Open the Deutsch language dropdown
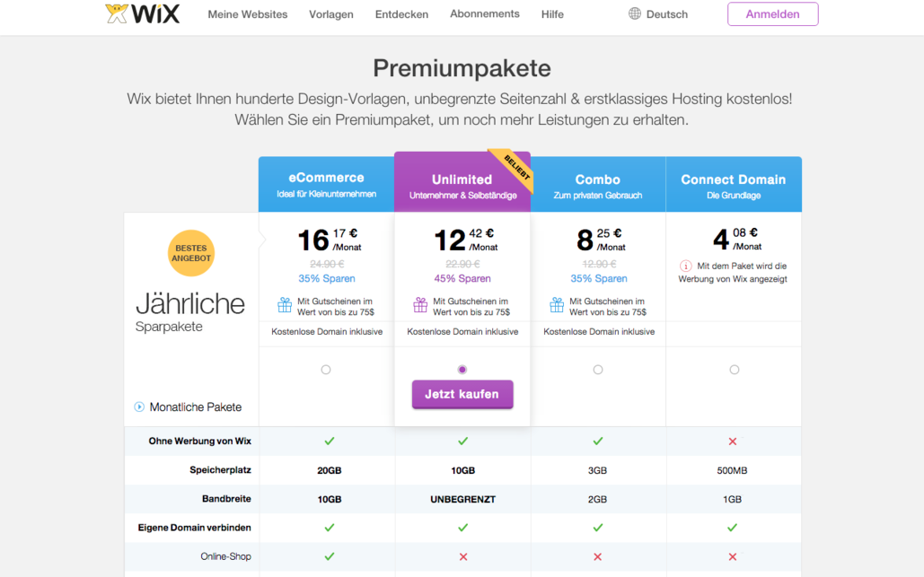The width and height of the screenshot is (924, 577). pyautogui.click(x=658, y=14)
